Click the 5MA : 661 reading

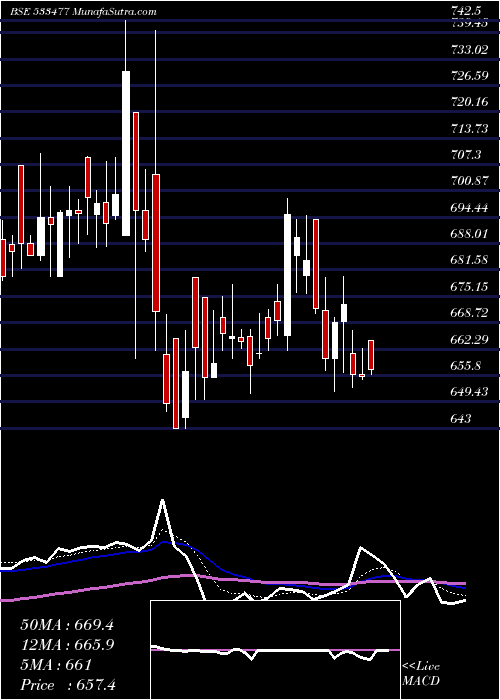click(x=56, y=665)
